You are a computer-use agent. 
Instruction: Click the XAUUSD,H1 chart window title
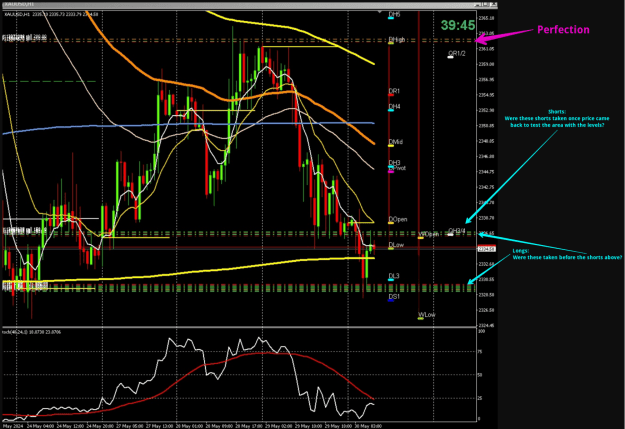coord(19,4)
